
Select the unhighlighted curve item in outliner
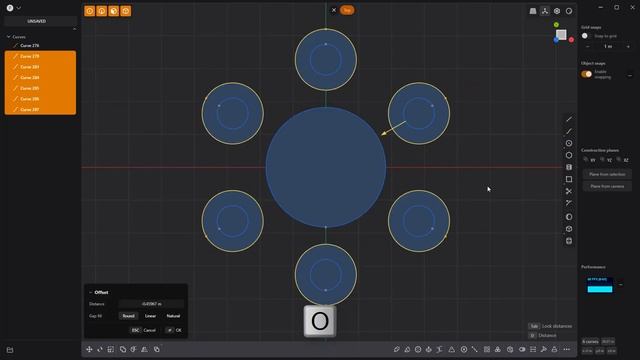40,45
